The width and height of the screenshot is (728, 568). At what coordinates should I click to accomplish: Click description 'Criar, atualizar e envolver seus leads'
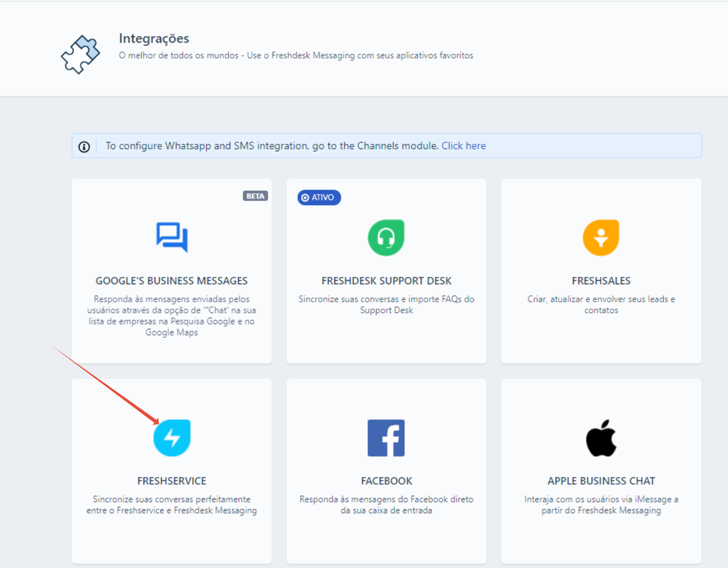601,304
